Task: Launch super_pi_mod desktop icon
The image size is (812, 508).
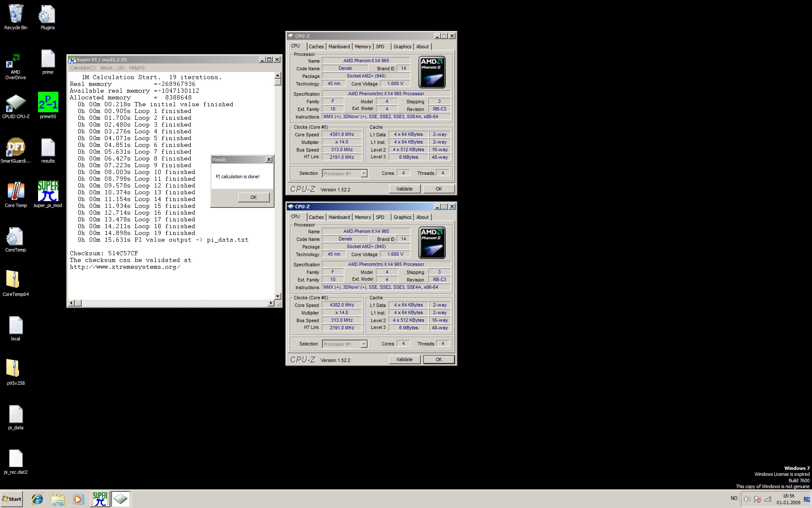Action: (x=48, y=194)
